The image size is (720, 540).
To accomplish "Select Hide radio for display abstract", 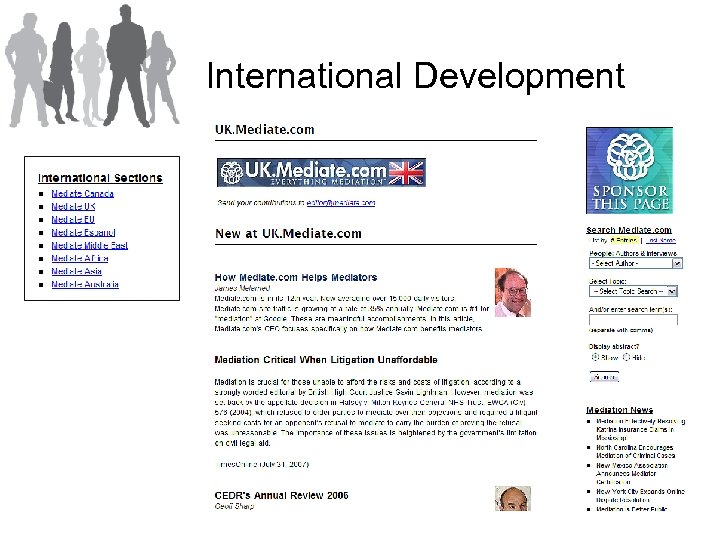I will click(x=626, y=357).
